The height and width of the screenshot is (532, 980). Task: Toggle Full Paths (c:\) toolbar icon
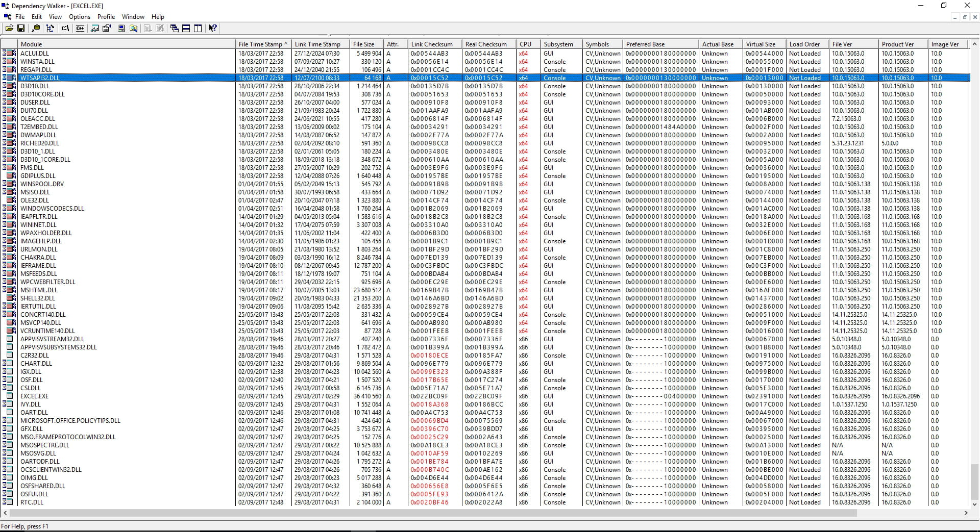pyautogui.click(x=65, y=29)
